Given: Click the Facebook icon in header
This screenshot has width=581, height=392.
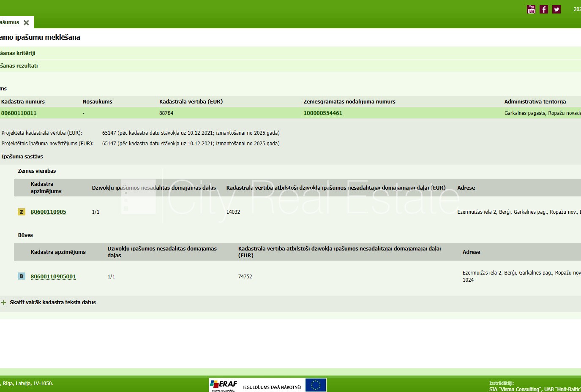Looking at the screenshot, I should 544,9.
